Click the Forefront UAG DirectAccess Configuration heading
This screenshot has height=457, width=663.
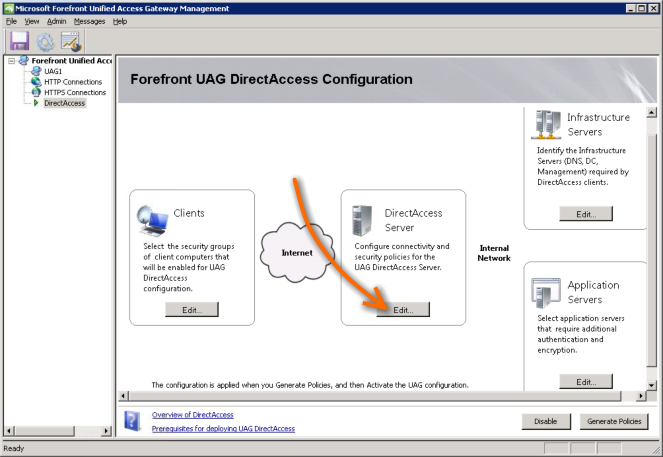coord(271,79)
